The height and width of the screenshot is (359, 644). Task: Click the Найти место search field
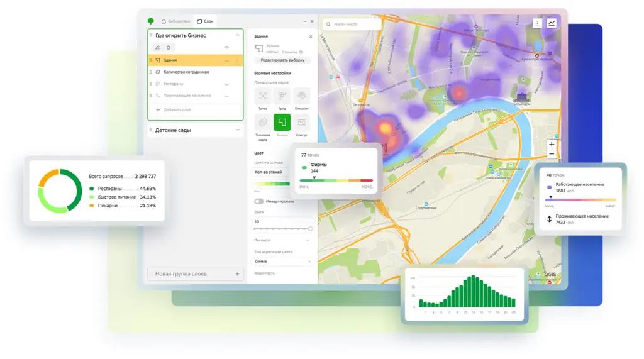[352, 25]
